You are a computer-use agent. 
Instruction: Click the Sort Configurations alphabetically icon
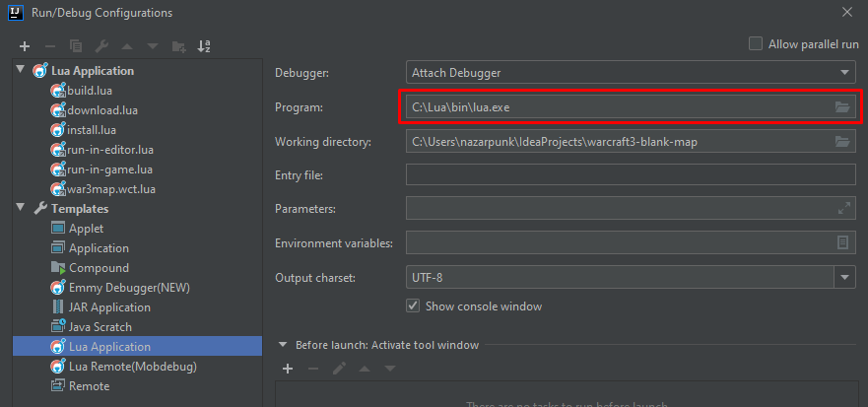coord(204,46)
